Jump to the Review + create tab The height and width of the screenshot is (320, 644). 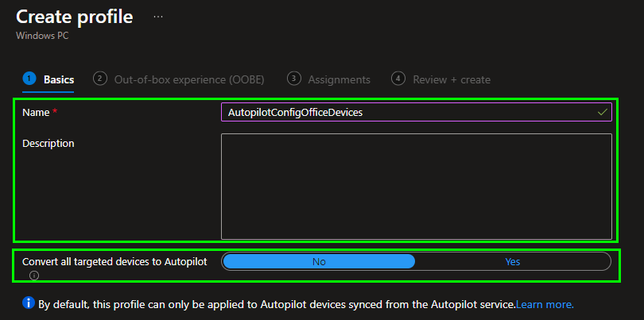(451, 79)
